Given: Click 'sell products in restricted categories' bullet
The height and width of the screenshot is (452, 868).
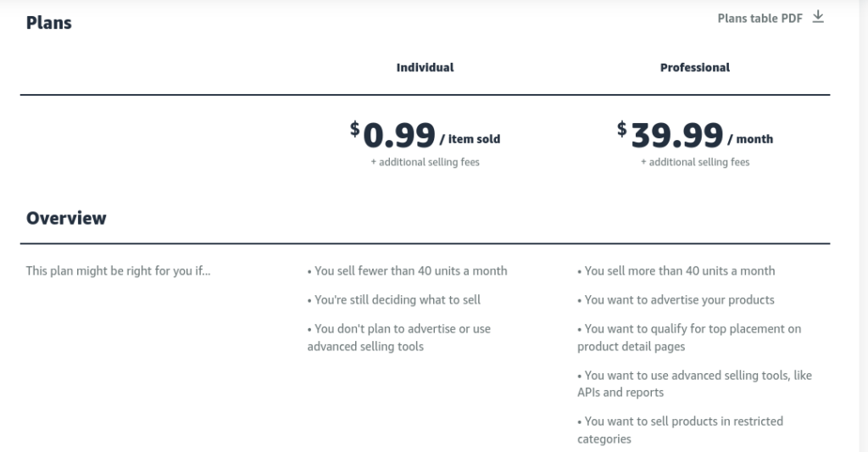Looking at the screenshot, I should click(x=681, y=430).
